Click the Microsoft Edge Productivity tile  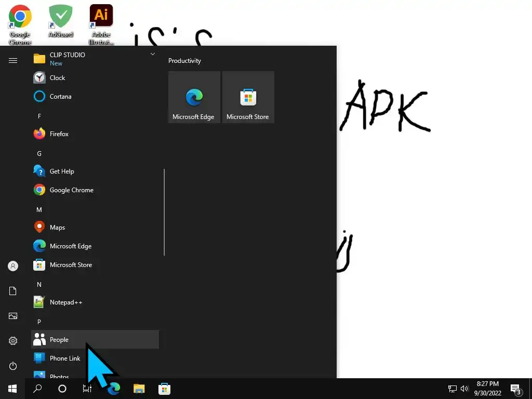point(194,97)
